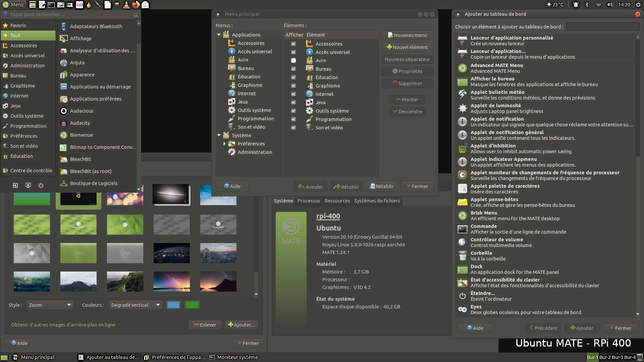The height and width of the screenshot is (362, 644).
Task: Click Fermer in Menu principal window
Action: (x=417, y=186)
